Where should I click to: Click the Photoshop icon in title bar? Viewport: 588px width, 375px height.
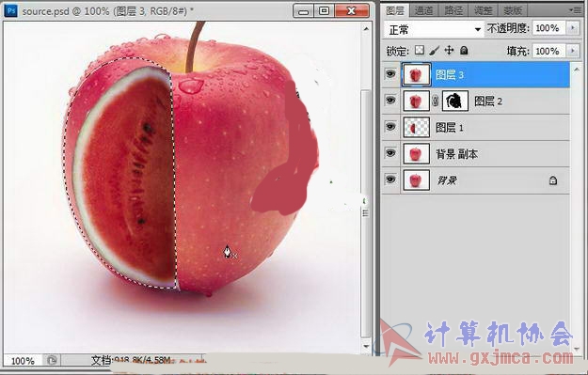tap(10, 10)
